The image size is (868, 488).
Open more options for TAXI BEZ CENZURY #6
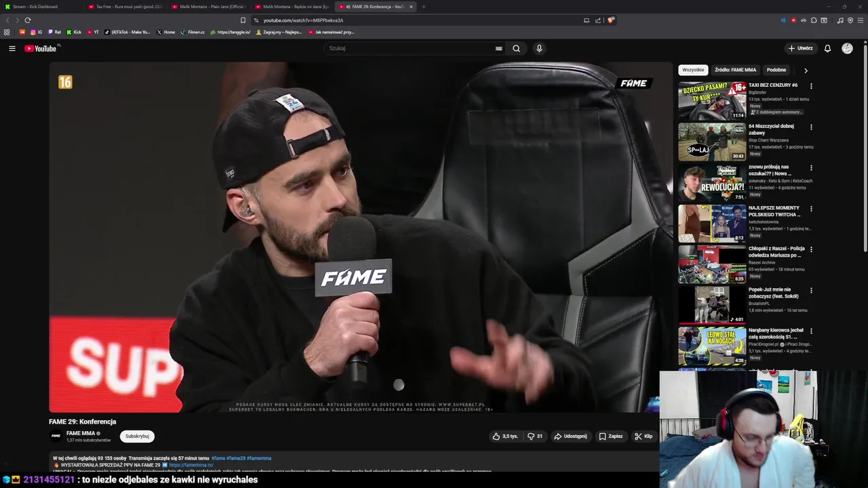click(x=811, y=86)
